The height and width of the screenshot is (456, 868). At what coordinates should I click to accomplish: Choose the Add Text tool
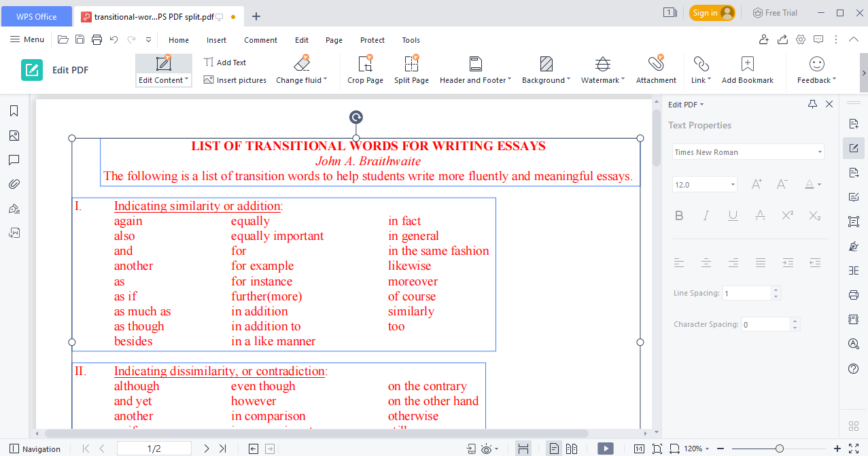pos(225,63)
